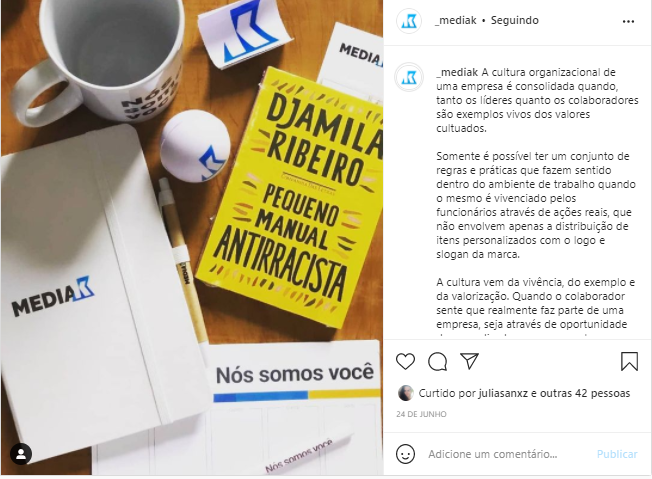
Task: Share post using paper plane icon
Action: (469, 361)
